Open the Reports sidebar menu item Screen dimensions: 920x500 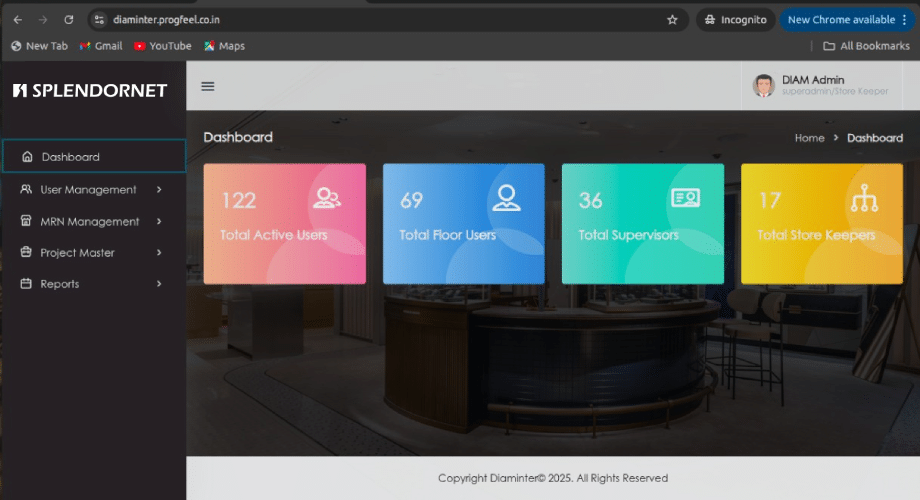click(59, 284)
